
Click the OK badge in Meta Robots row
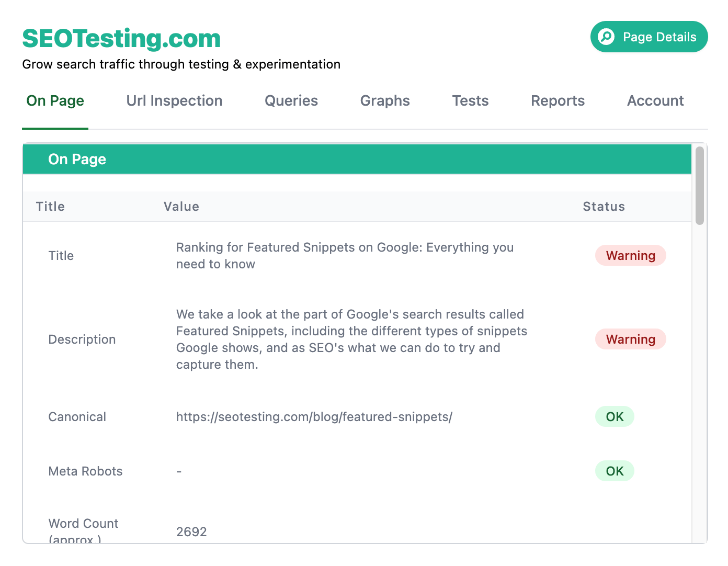click(615, 471)
